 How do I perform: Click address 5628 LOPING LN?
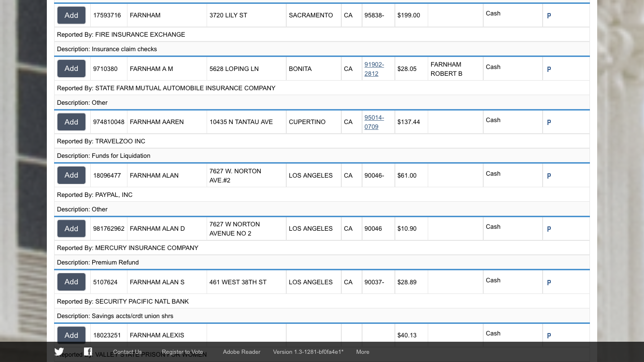234,69
